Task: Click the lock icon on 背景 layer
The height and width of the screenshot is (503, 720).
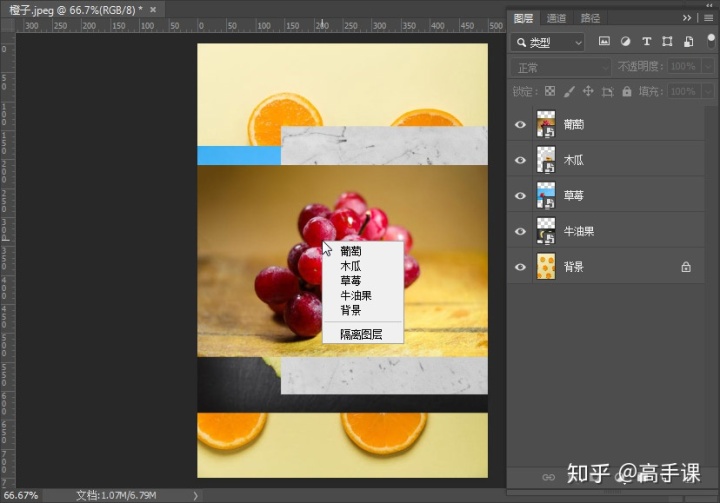Action: pyautogui.click(x=686, y=266)
